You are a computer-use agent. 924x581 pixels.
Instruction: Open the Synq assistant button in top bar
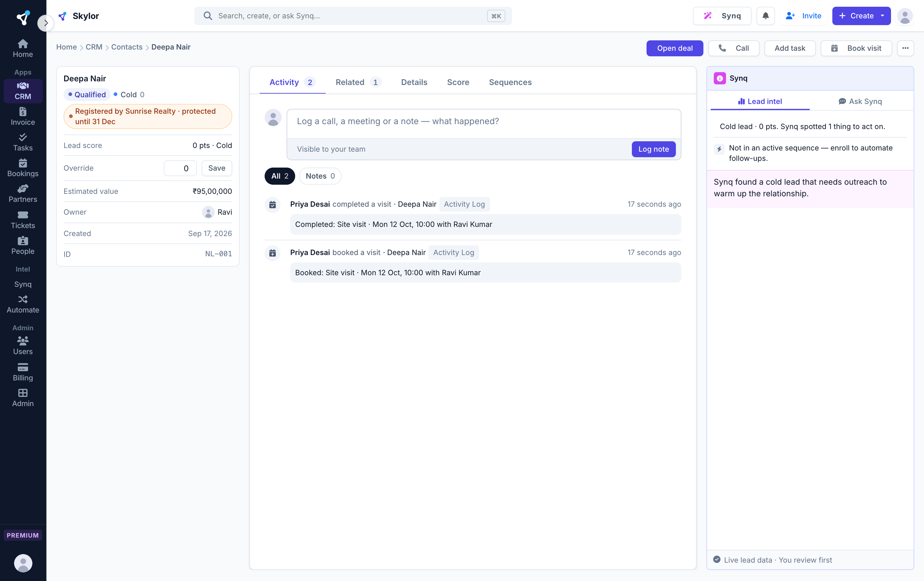[722, 16]
